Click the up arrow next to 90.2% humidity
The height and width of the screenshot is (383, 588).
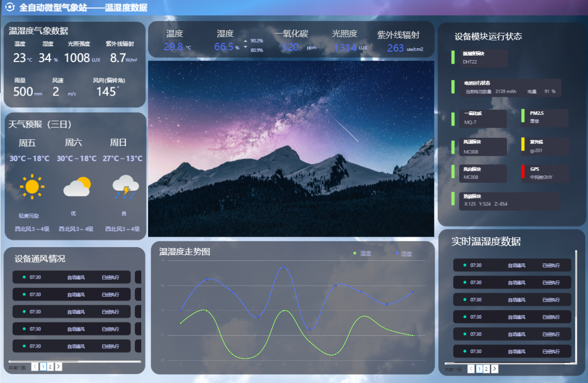[246, 41]
